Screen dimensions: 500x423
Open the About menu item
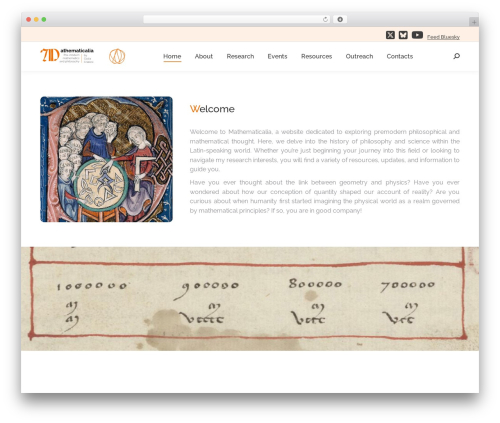(204, 56)
